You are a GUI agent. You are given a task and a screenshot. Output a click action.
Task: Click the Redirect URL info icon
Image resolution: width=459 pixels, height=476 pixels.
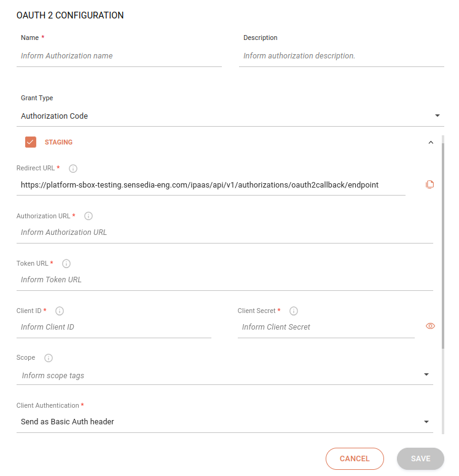point(73,169)
